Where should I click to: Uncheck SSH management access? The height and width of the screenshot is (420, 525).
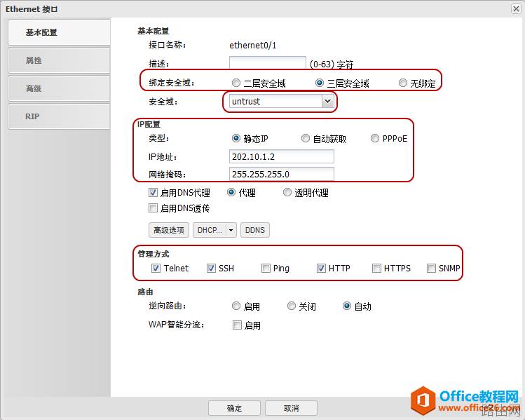pyautogui.click(x=211, y=269)
